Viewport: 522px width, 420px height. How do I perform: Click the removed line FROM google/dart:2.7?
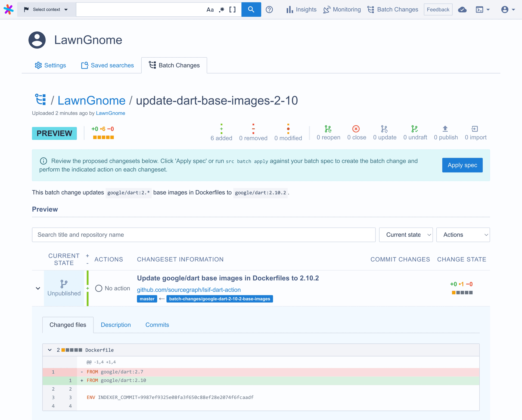[x=261, y=372]
